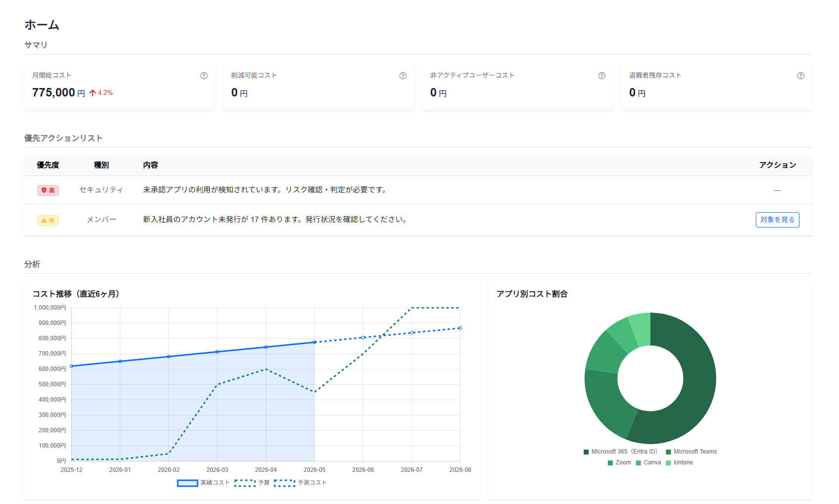Click the 対象を見る button

pos(777,220)
